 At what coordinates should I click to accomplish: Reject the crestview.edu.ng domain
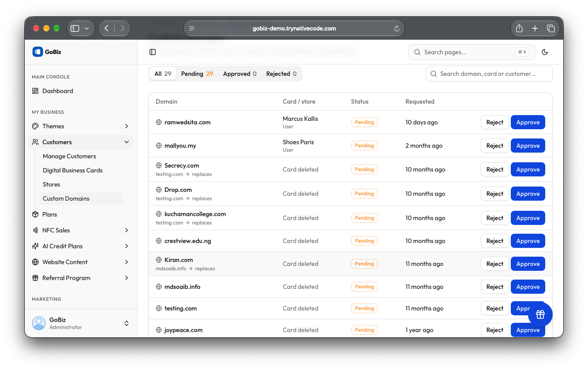(495, 241)
